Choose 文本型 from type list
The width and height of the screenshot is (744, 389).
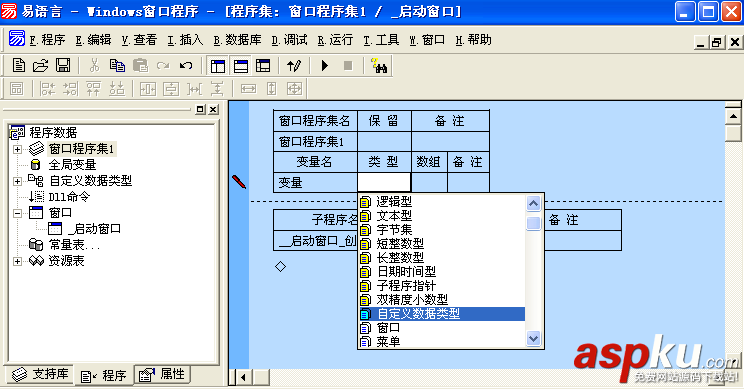coord(394,216)
